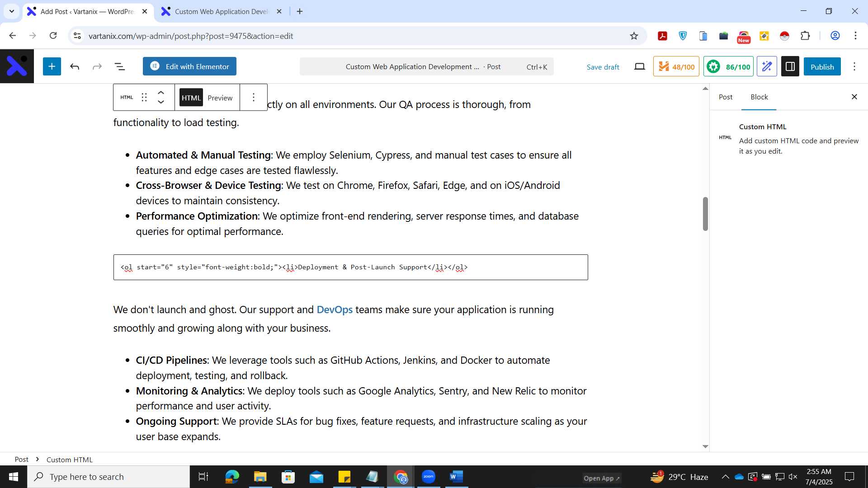Click the Post breadcrumb at bottom
The width and height of the screenshot is (868, 488).
click(21, 459)
